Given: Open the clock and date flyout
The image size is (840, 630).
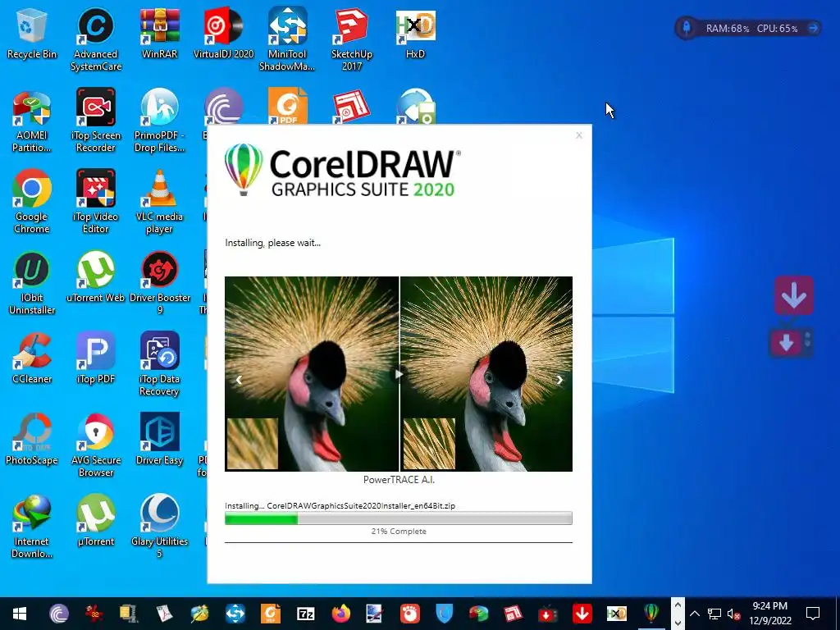Looking at the screenshot, I should coord(770,614).
